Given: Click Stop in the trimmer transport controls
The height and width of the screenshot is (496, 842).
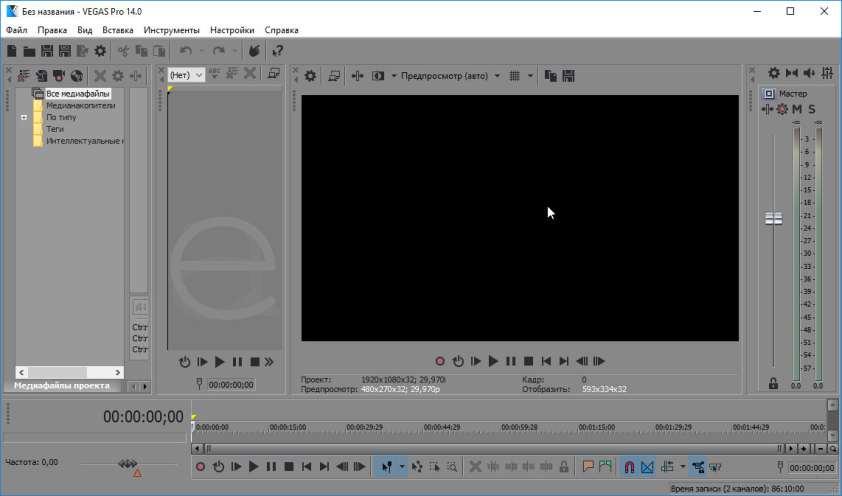Looking at the screenshot, I should 255,362.
